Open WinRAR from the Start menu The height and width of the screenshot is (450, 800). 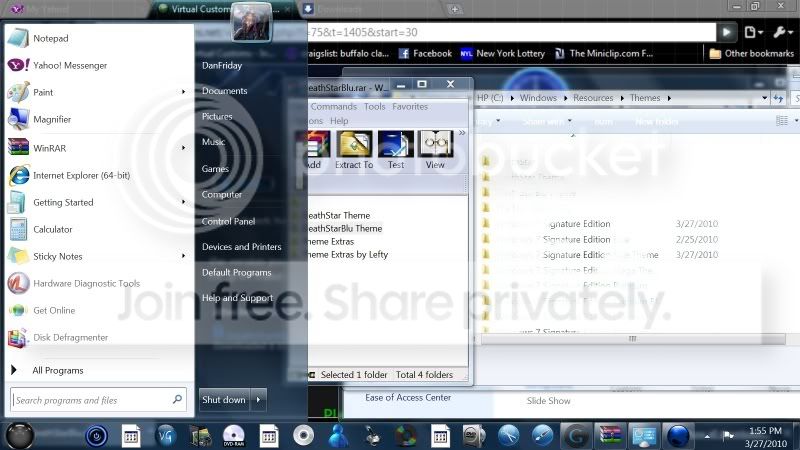click(x=97, y=148)
